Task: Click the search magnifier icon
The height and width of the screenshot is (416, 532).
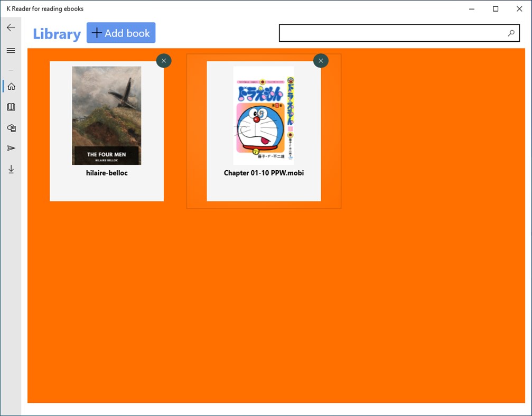Action: 510,33
